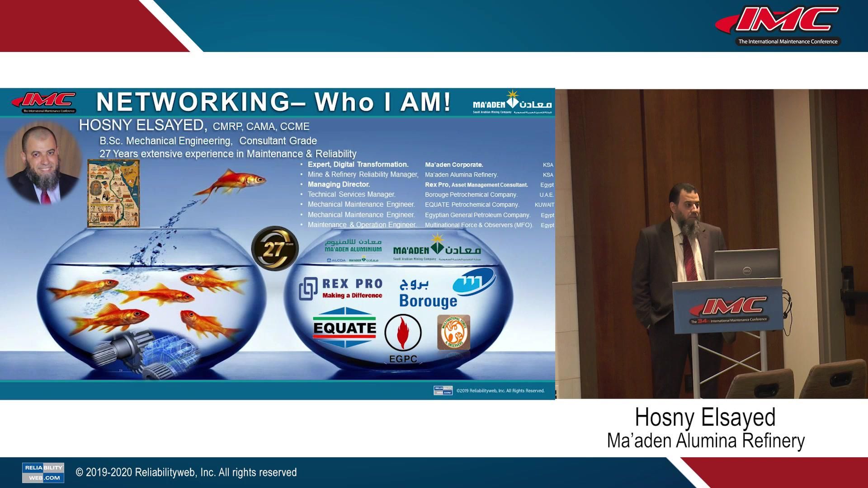Screen dimensions: 868x488
Task: Click the copyright Reliabilityweb text in footer
Action: pyautogui.click(x=186, y=472)
